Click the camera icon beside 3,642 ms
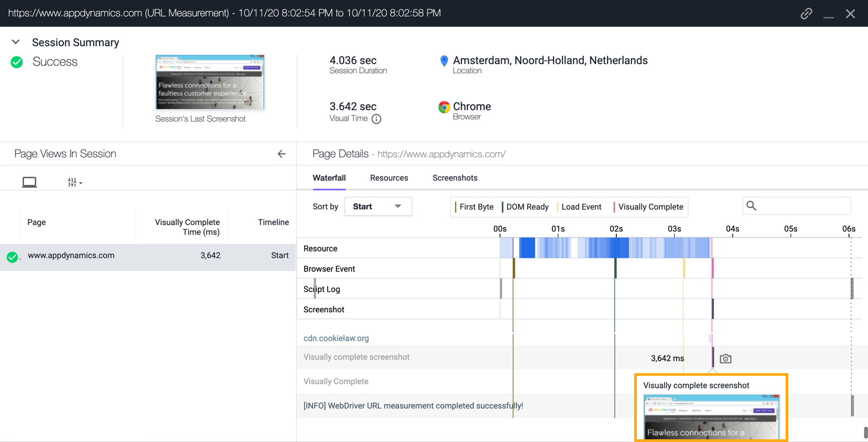Image resolution: width=868 pixels, height=442 pixels. point(725,358)
